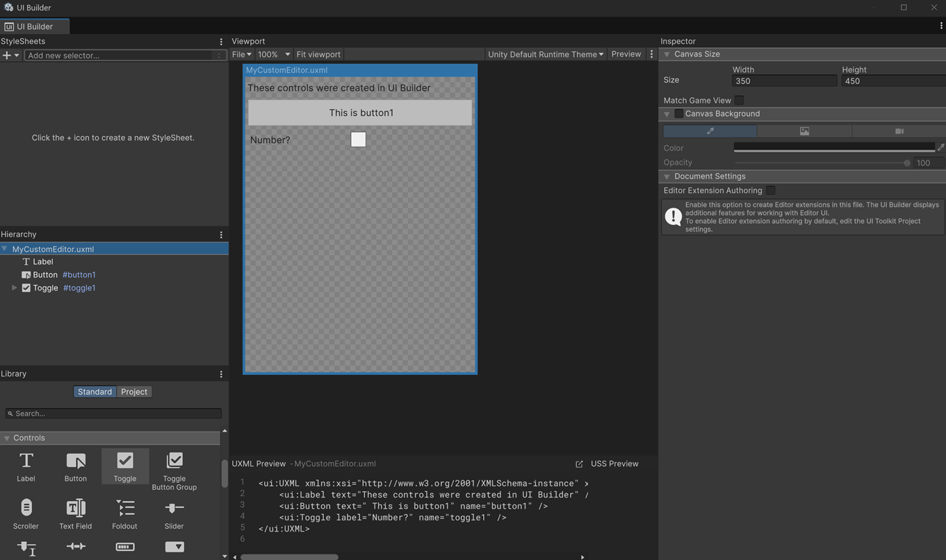This screenshot has height=560, width=946.
Task: Collapse the MyCustomEditor.uxml hierarchy root
Action: tap(5, 249)
